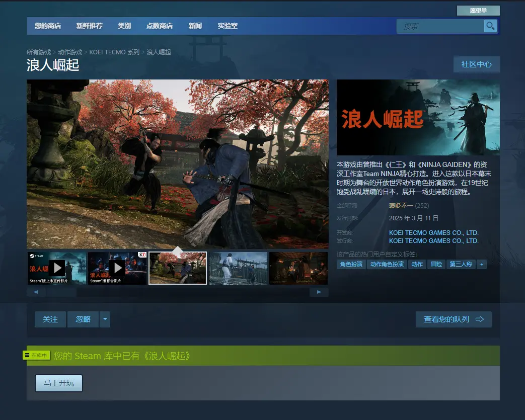
Task: Click 动作游戏 breadcrumb link
Action: [70, 52]
